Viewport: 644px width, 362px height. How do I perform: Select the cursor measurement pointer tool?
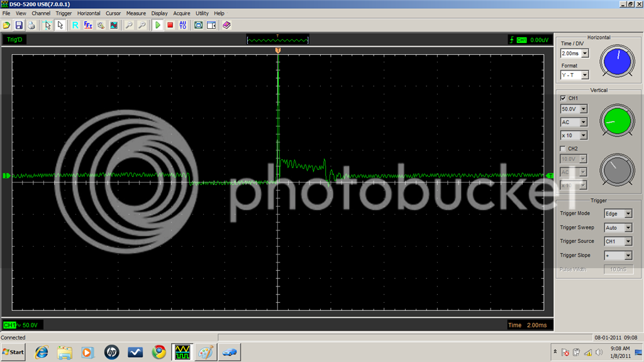coord(47,25)
